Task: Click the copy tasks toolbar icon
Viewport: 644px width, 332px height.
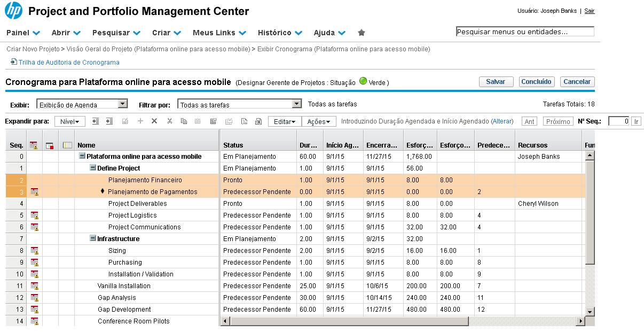Action: 184,121
